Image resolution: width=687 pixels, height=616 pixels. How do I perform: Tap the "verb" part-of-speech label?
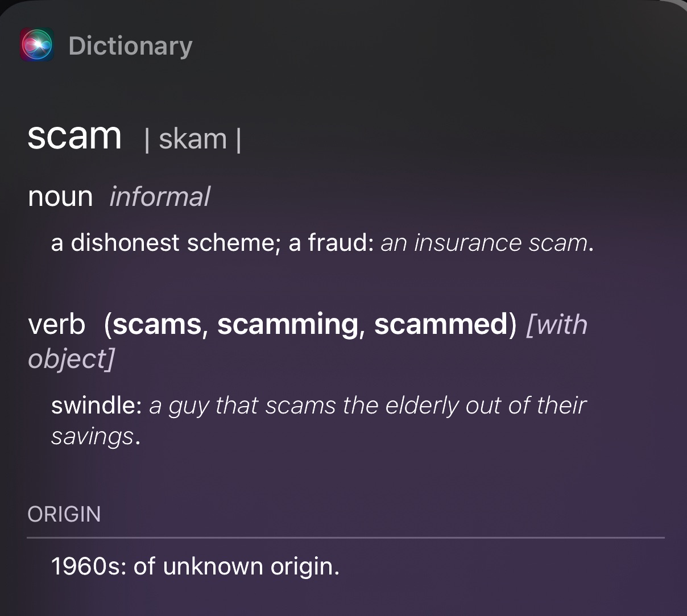57,324
